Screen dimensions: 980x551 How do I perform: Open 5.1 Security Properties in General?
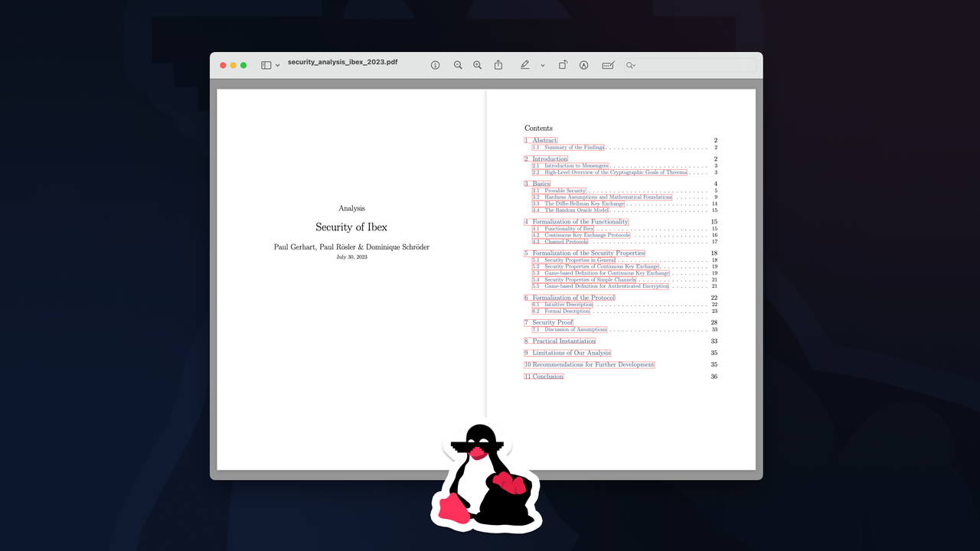pyautogui.click(x=574, y=260)
